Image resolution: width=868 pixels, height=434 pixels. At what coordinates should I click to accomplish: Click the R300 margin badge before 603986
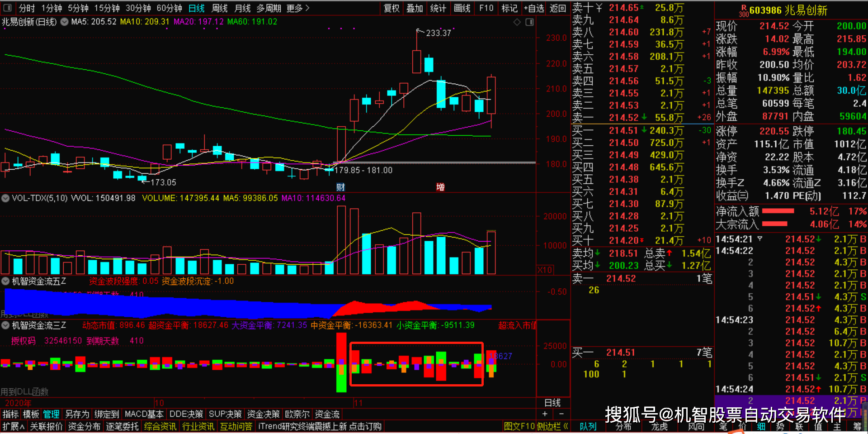click(744, 11)
